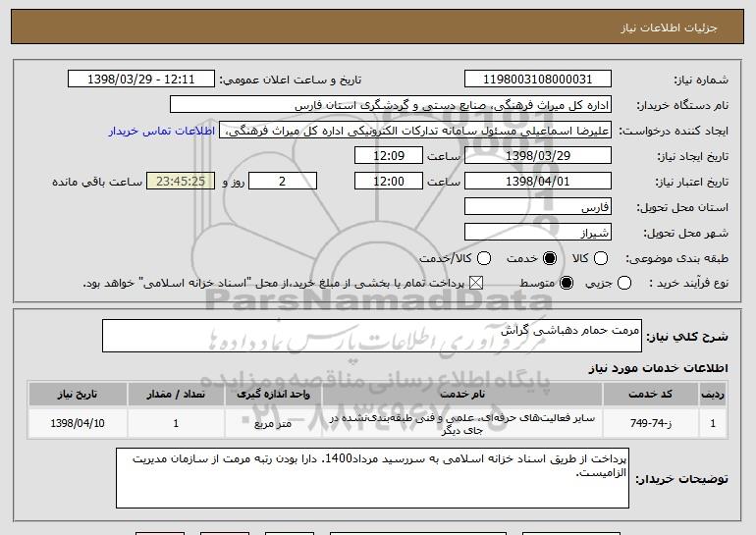
Task: Click the validity date field 1398/04/01
Action: [538, 182]
